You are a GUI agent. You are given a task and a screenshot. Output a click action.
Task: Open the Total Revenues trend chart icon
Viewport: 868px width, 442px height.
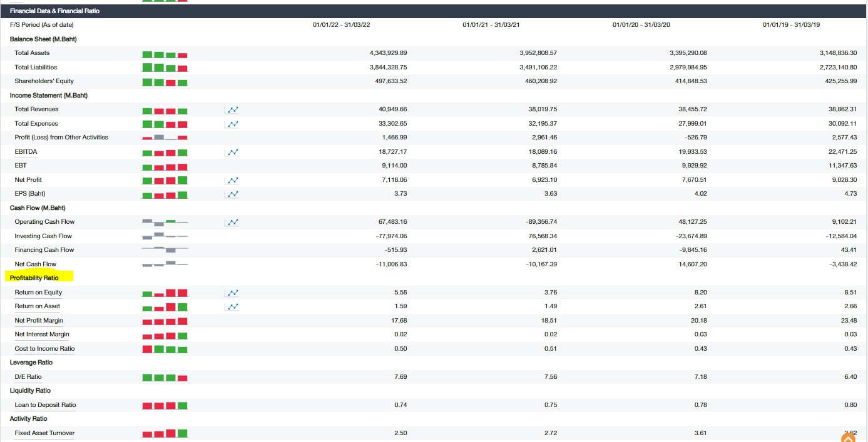(x=232, y=109)
